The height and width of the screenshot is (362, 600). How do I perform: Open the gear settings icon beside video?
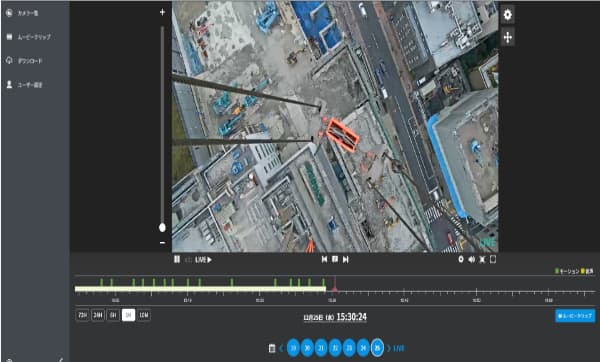pos(507,15)
